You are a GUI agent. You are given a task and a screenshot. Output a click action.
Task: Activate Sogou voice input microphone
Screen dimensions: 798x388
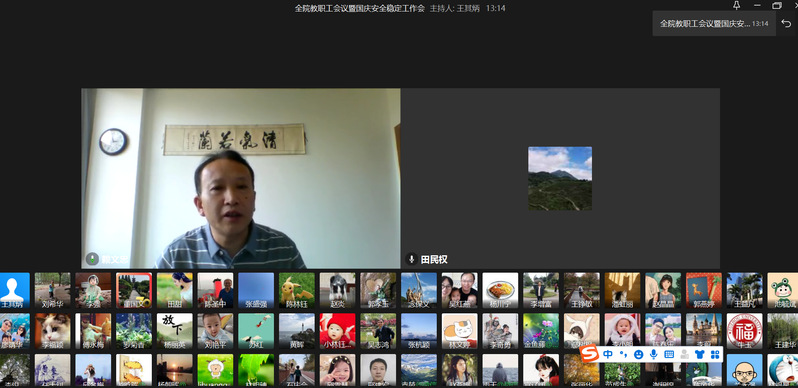653,354
